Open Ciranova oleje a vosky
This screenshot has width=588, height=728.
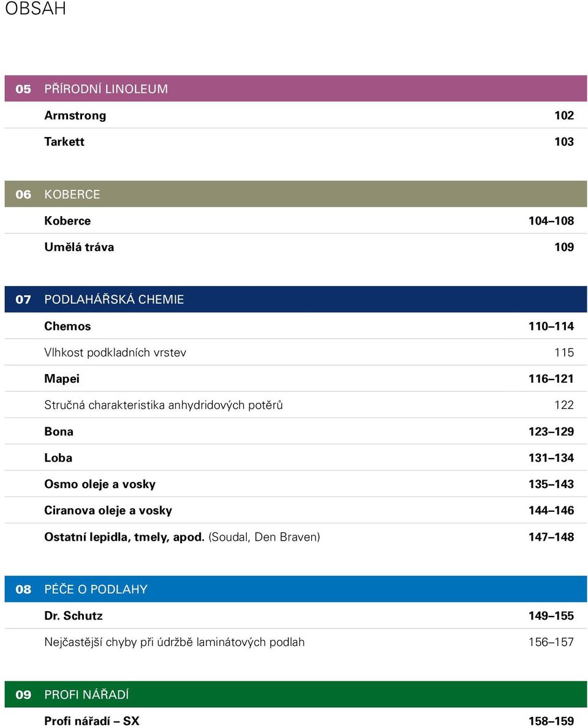pyautogui.click(x=296, y=511)
